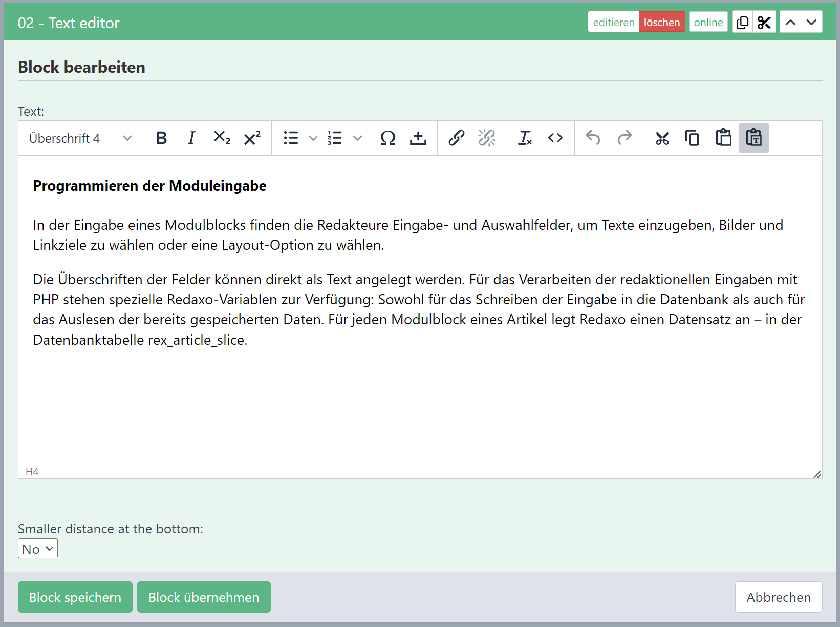840x627 pixels.
Task: Apply italic formatting to text
Action: [191, 138]
